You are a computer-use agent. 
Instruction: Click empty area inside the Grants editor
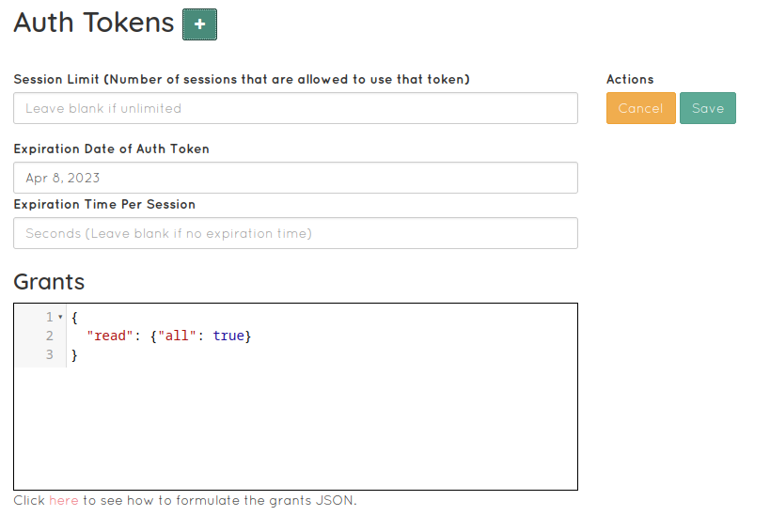(320, 427)
